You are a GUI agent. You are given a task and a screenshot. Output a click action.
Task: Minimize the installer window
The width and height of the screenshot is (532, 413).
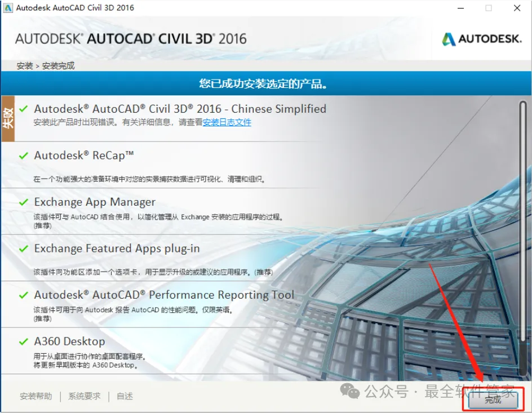click(460, 8)
